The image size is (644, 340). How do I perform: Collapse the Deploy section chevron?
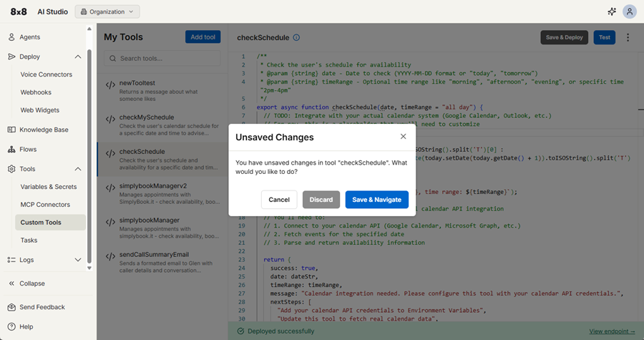pos(77,57)
